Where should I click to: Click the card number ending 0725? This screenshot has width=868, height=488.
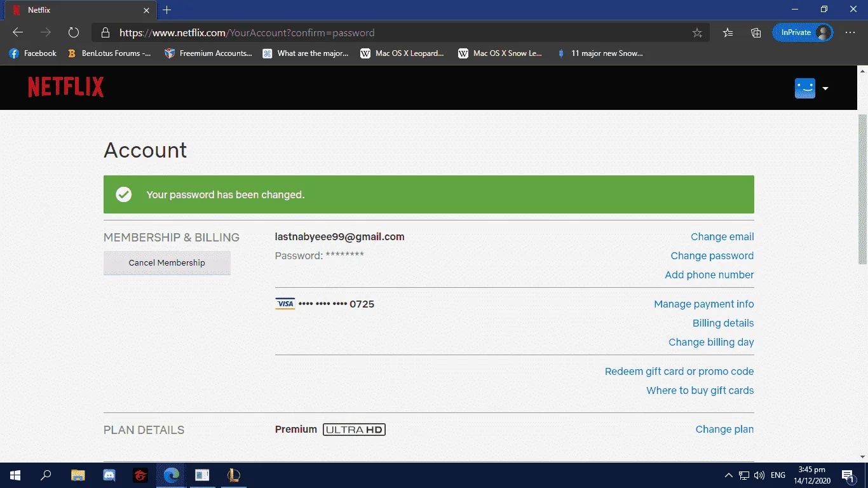tap(336, 304)
